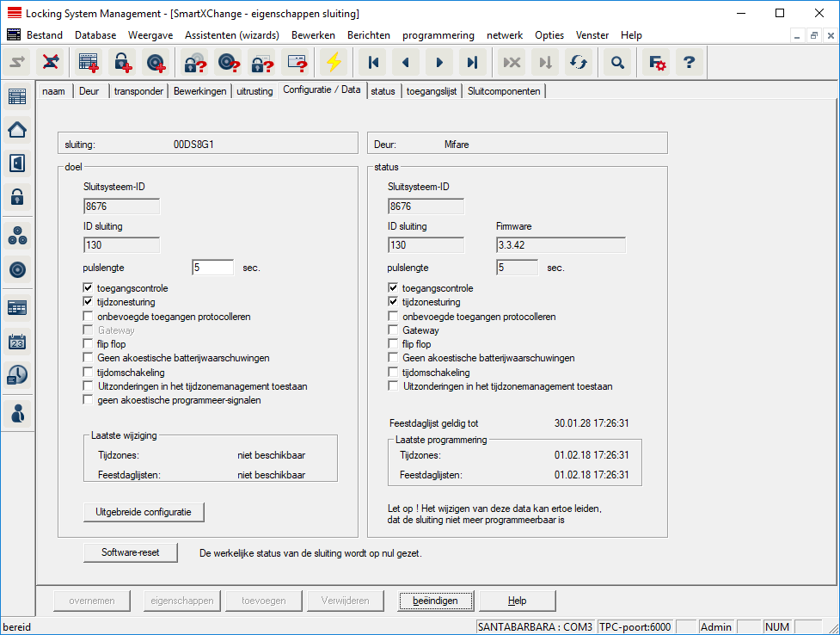Check geen akoestische programmeer-signalen option
840x635 pixels.
click(89, 400)
